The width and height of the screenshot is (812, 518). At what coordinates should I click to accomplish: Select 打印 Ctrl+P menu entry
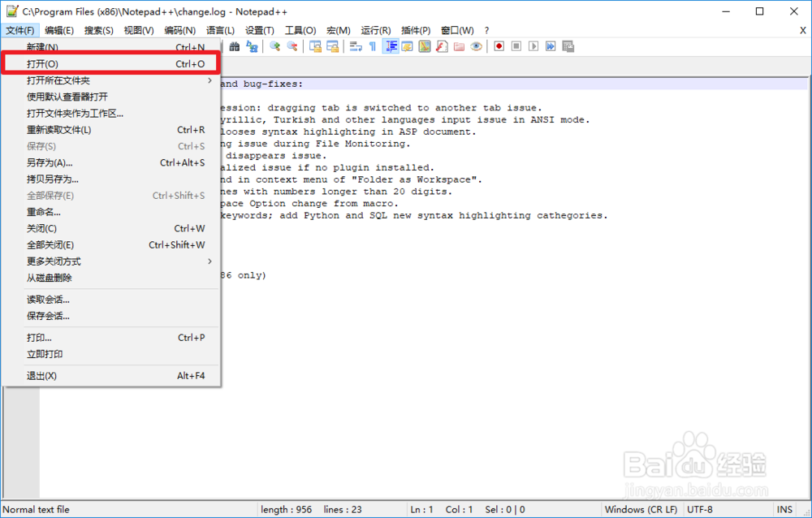pos(110,338)
